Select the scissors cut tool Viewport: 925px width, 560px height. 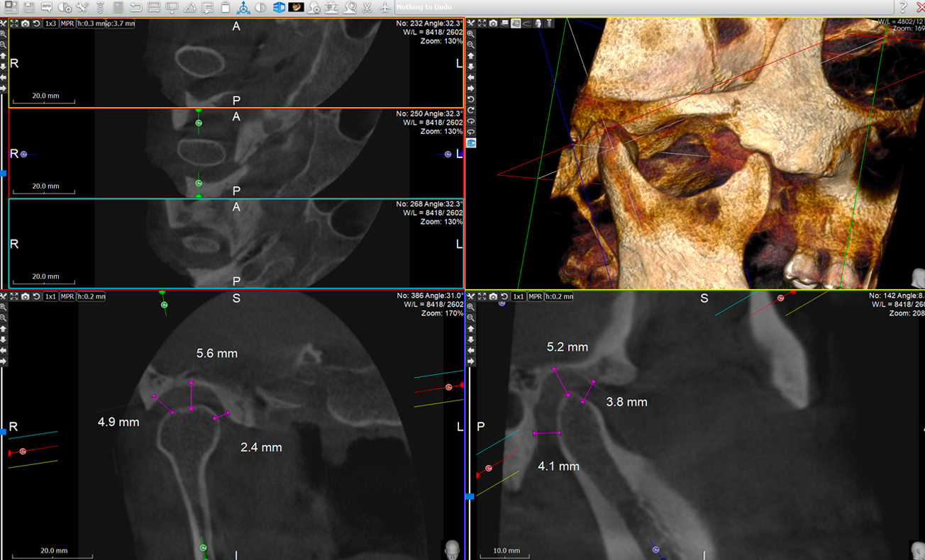coord(367,7)
